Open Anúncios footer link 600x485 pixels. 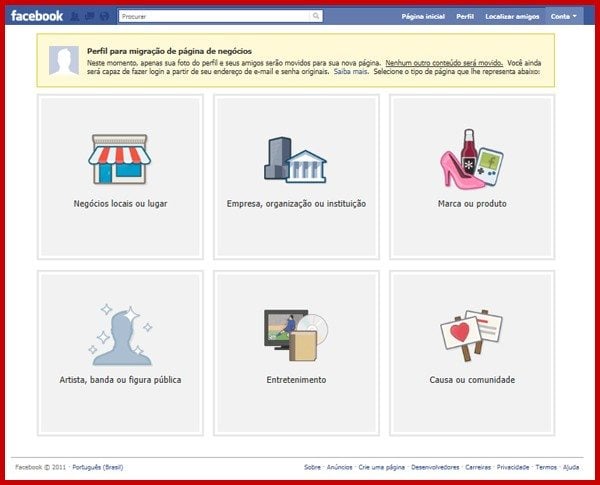click(339, 467)
